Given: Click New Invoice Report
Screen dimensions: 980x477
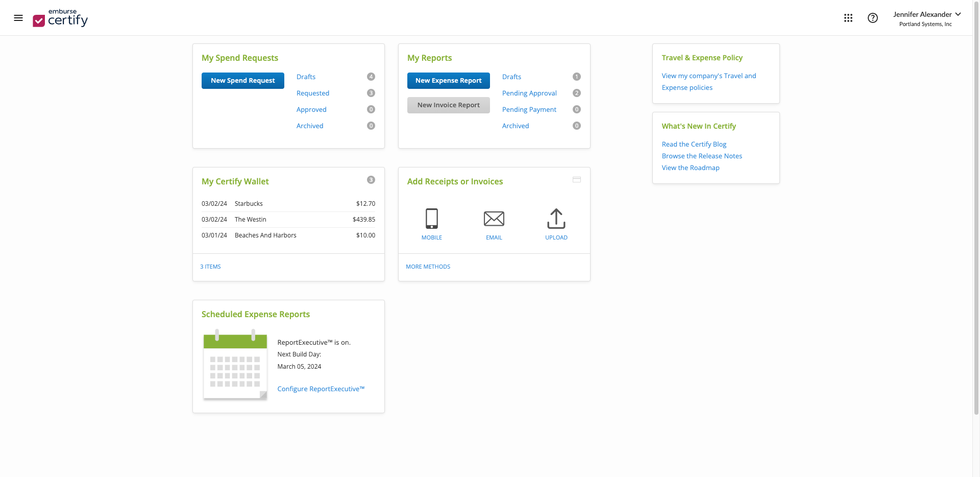Looking at the screenshot, I should [448, 105].
